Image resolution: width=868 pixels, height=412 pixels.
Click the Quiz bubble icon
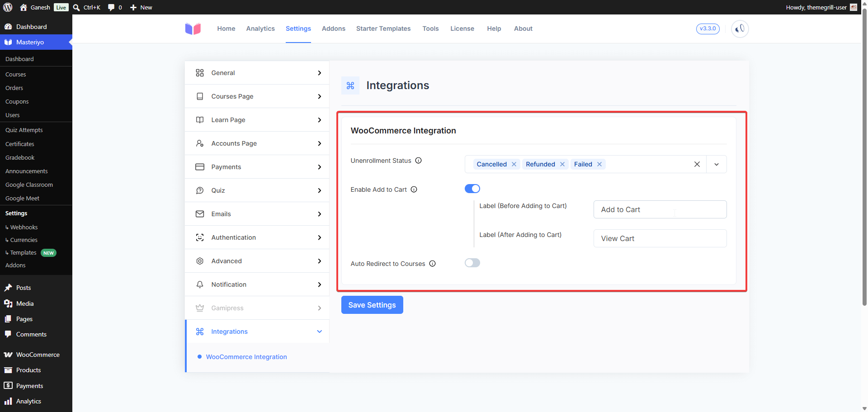(x=200, y=190)
